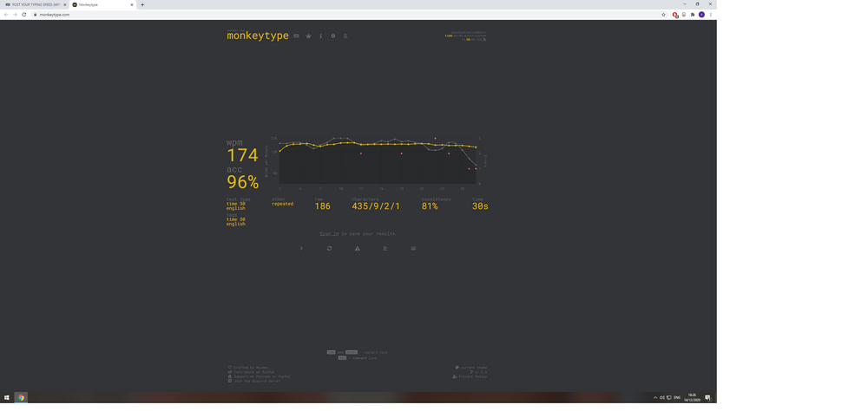Start next test with arrow icon
868x411 pixels.
point(301,249)
